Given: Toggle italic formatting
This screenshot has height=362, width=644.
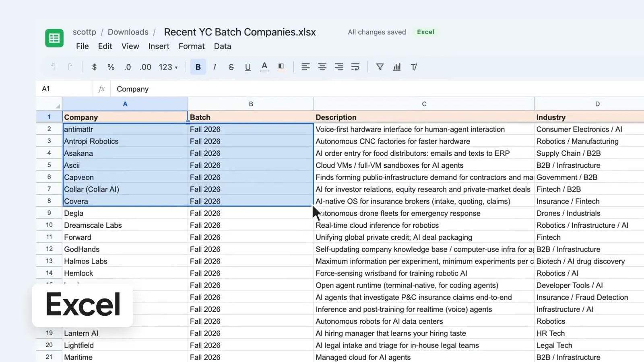Looking at the screenshot, I should (215, 67).
